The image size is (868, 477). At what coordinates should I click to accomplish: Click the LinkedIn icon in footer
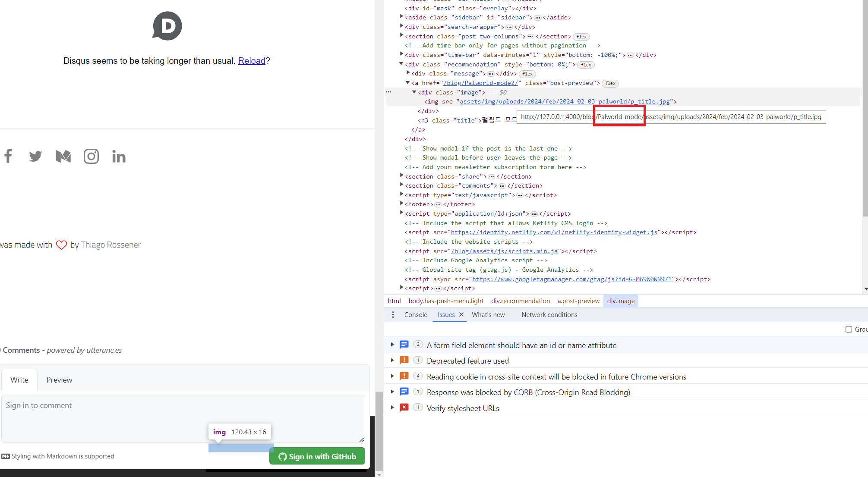pos(117,156)
